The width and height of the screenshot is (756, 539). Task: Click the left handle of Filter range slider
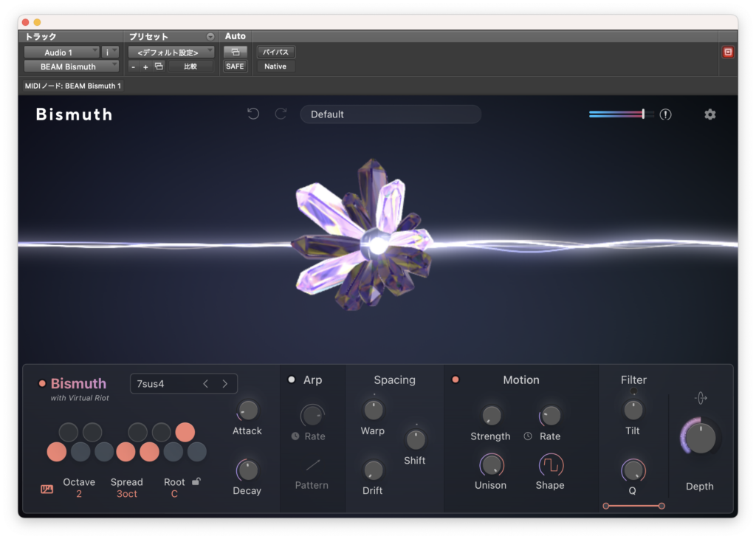click(606, 506)
